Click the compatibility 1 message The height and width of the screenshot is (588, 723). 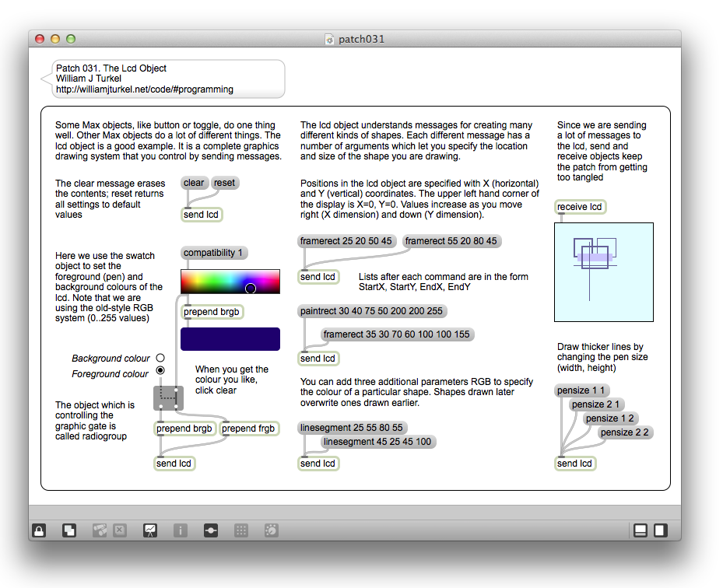214,253
